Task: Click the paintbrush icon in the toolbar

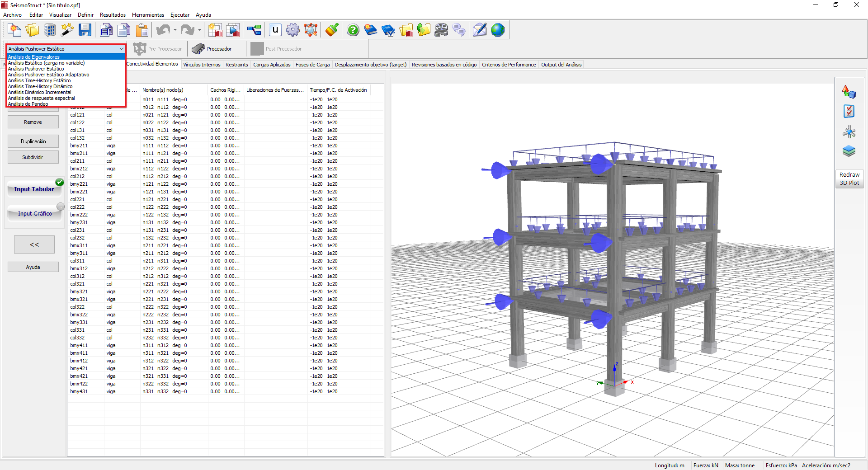Action: [x=332, y=30]
